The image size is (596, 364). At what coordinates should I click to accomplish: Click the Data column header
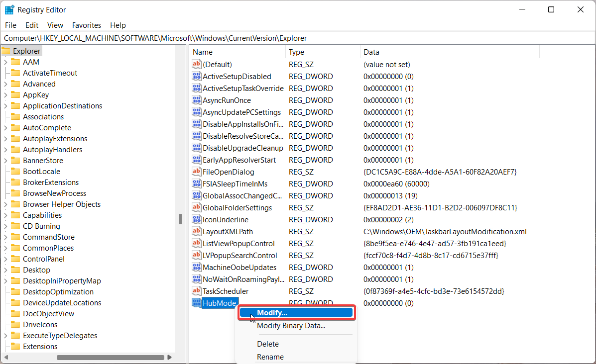click(x=371, y=52)
